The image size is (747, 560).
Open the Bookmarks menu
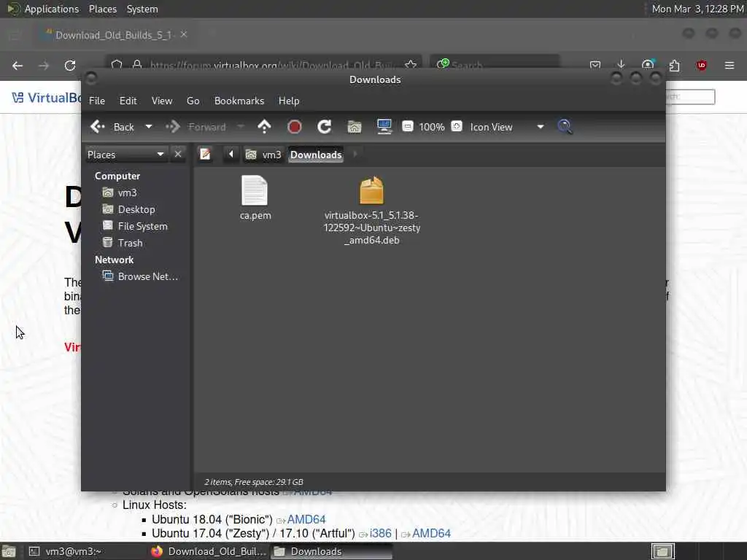coord(239,101)
